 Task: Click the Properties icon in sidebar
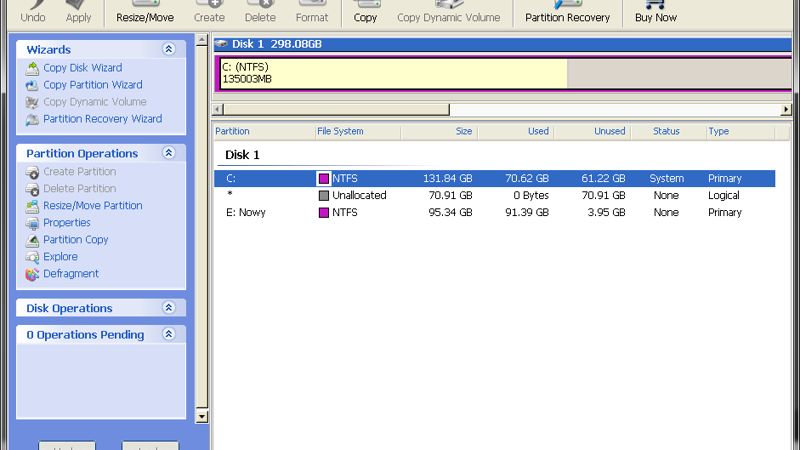coord(32,223)
